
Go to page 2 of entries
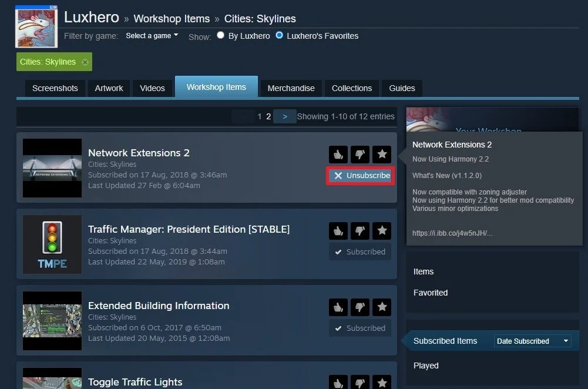268,117
